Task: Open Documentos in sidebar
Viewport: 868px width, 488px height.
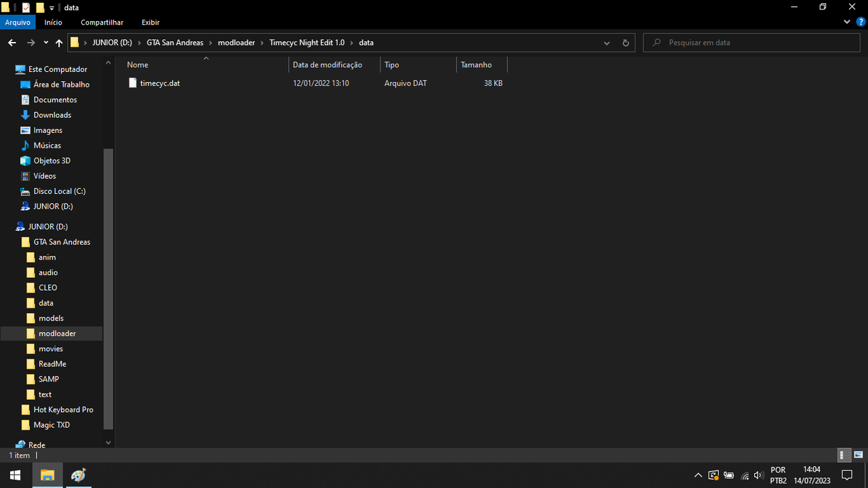Action: (x=55, y=100)
